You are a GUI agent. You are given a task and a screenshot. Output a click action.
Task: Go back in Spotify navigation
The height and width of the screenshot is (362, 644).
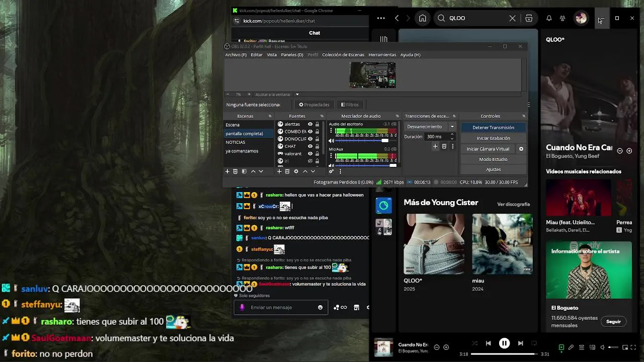[x=397, y=18]
